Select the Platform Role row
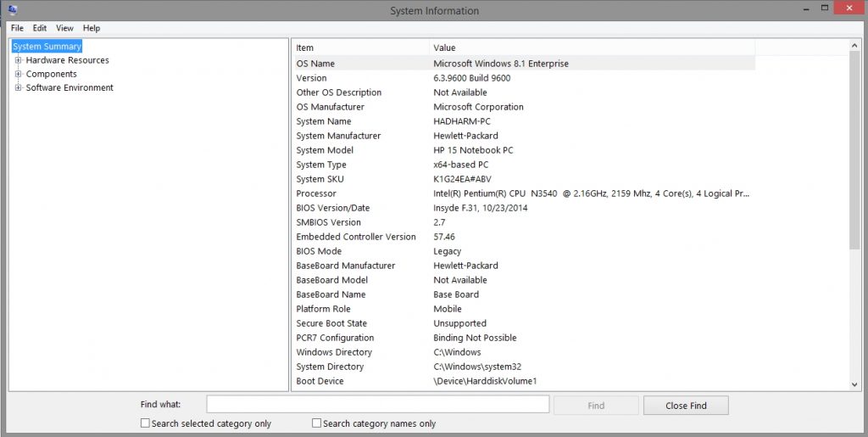The width and height of the screenshot is (868, 437). (523, 309)
